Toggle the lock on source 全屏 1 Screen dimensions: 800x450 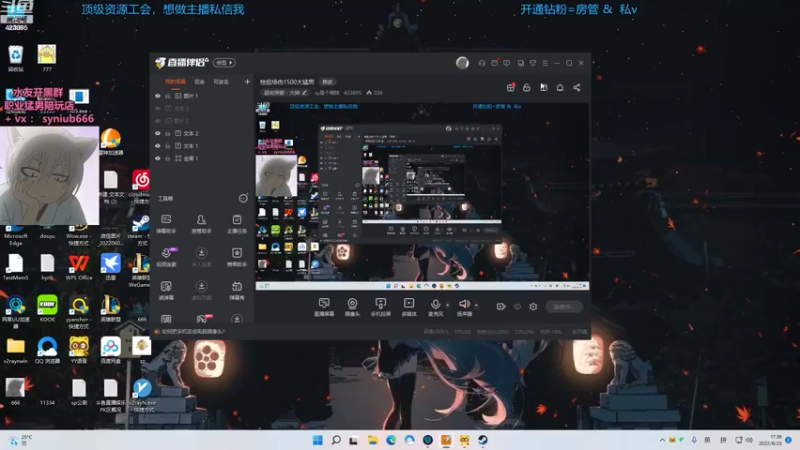pos(167,159)
